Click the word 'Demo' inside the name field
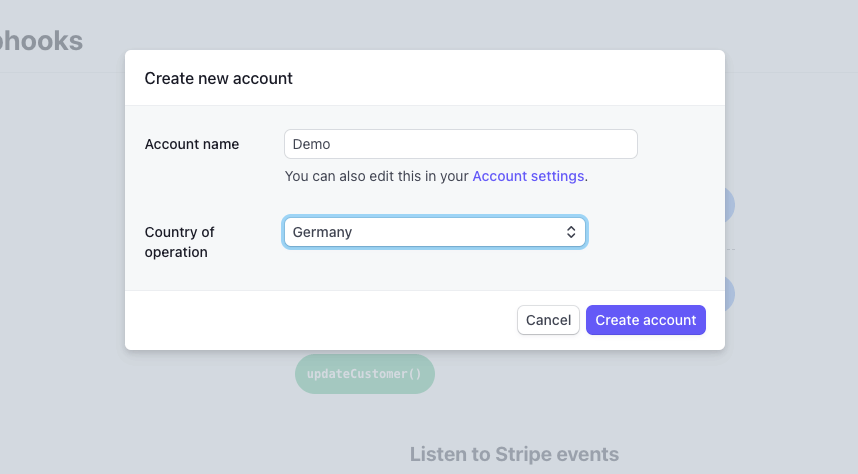This screenshot has width=858, height=474. [x=311, y=144]
